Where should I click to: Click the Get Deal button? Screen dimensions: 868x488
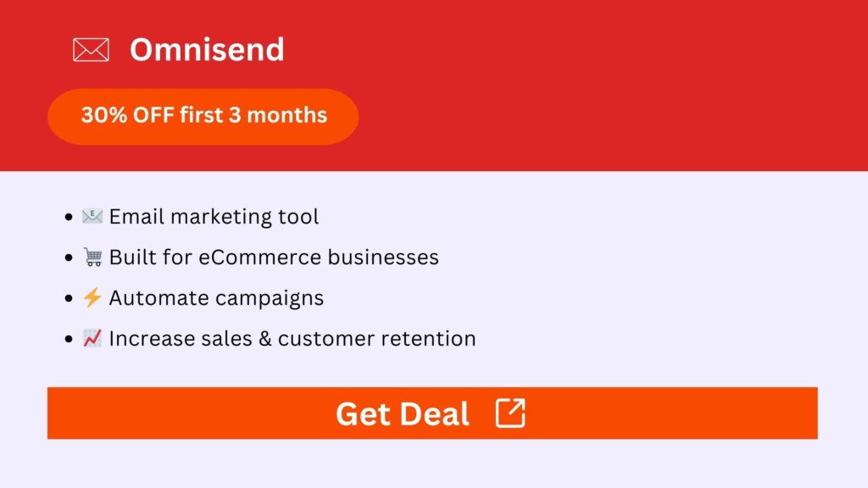click(432, 413)
